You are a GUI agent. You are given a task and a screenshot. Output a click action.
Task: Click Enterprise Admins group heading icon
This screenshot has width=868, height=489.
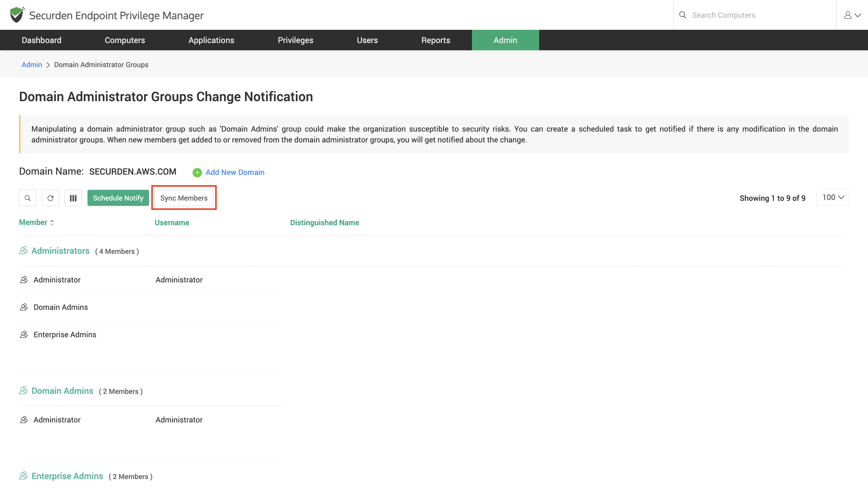23,475
